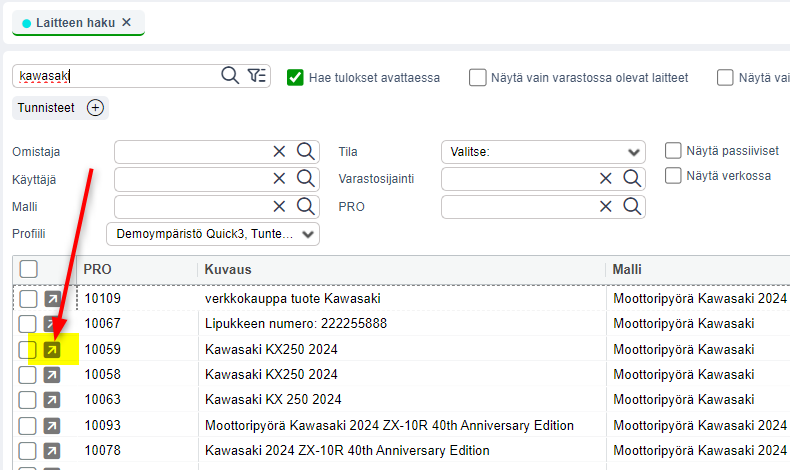Open the Tila Valitse dropdown
790x470 pixels.
click(543, 152)
